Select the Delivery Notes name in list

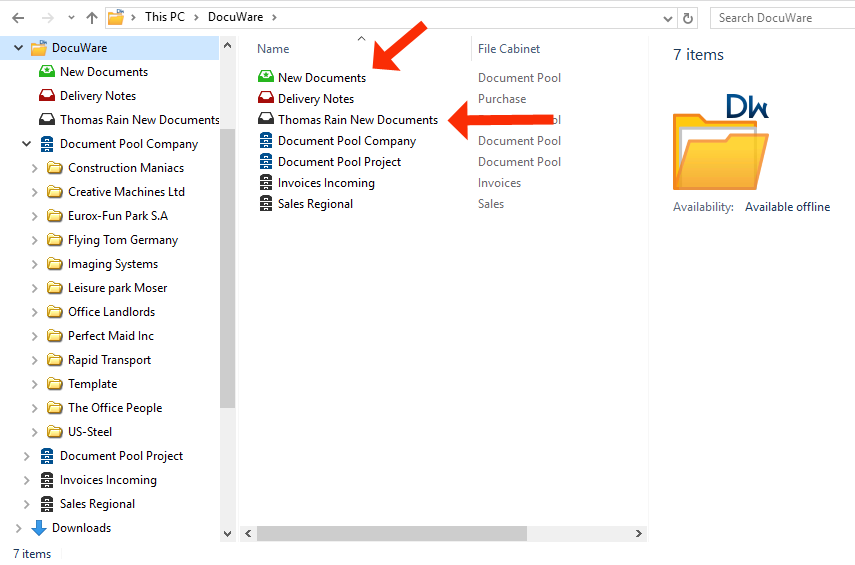[x=316, y=99]
